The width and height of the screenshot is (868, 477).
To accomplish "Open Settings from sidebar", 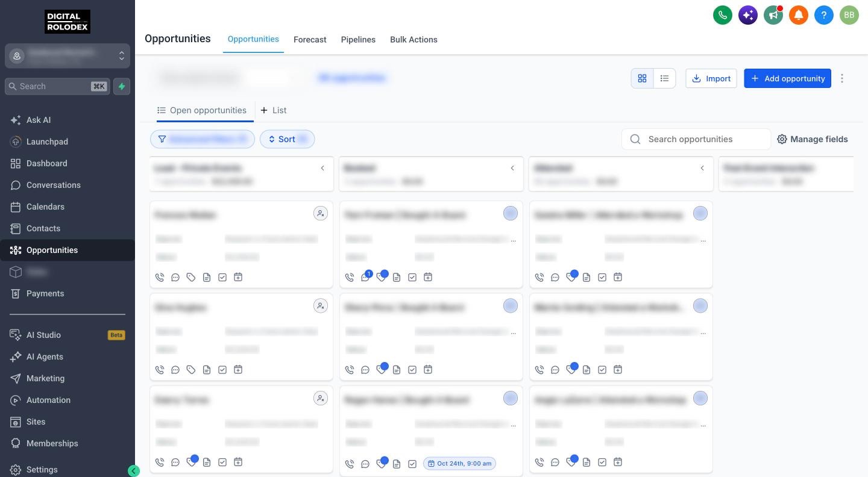I will tap(68, 470).
